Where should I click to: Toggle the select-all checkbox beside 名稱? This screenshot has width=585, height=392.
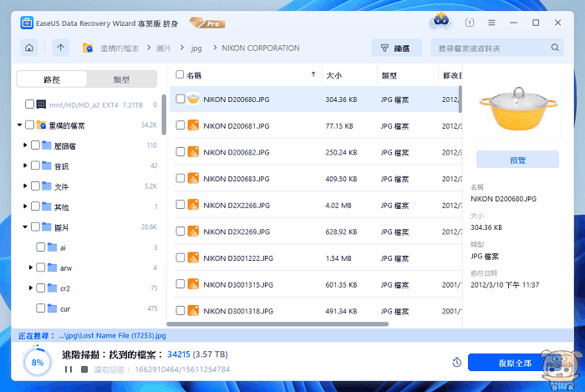pyautogui.click(x=180, y=74)
